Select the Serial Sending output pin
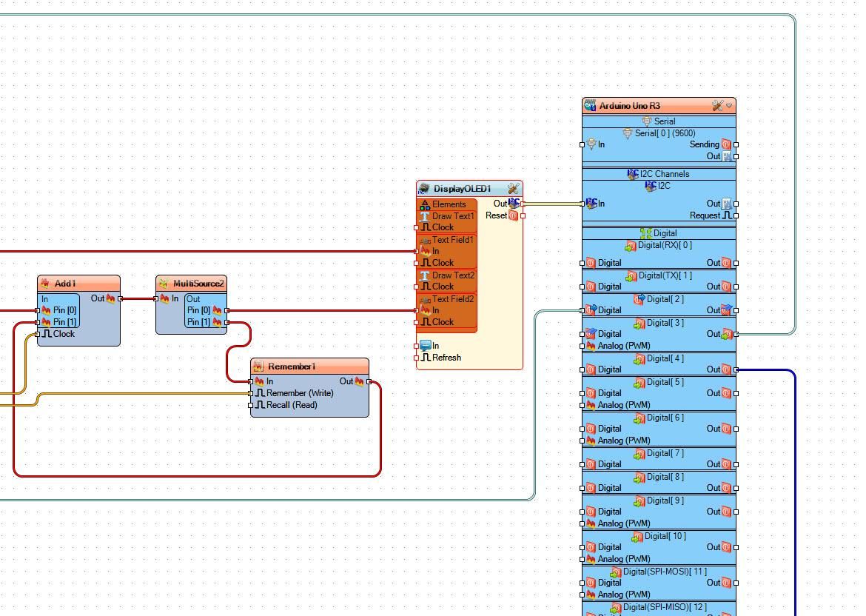Image resolution: width=866 pixels, height=616 pixels. [x=726, y=145]
